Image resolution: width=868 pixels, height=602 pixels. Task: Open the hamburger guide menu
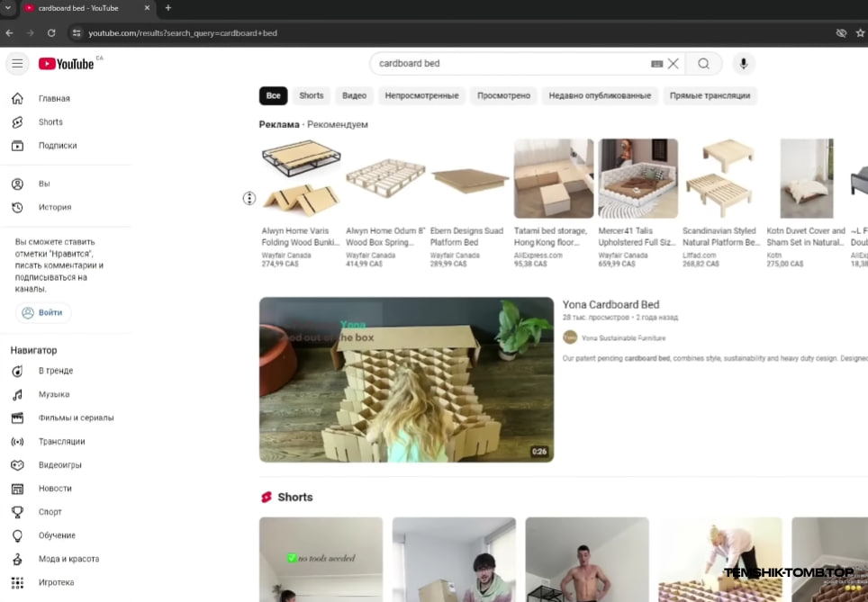coord(17,64)
